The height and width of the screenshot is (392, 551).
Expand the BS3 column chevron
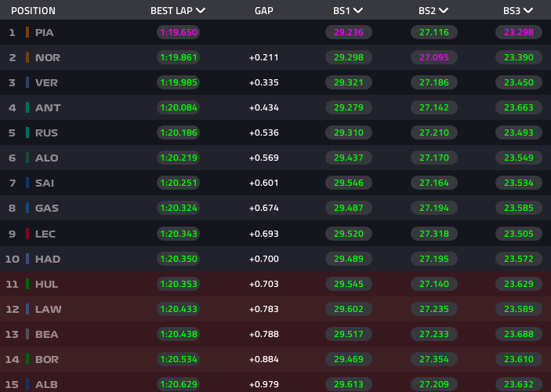click(527, 11)
